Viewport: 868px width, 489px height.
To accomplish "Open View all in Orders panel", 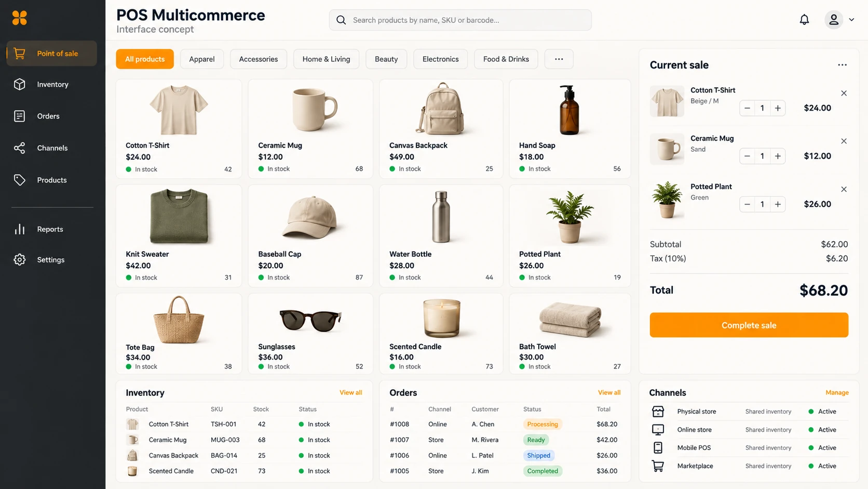I will (609, 393).
